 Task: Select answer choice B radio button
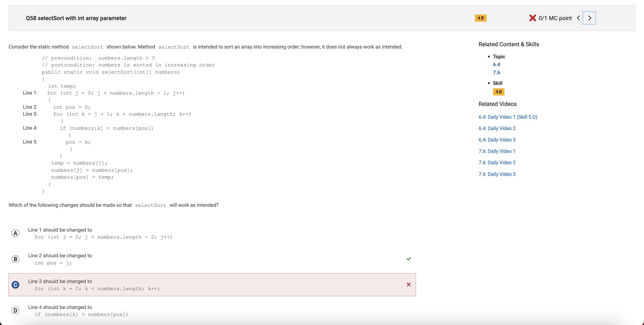(x=15, y=259)
